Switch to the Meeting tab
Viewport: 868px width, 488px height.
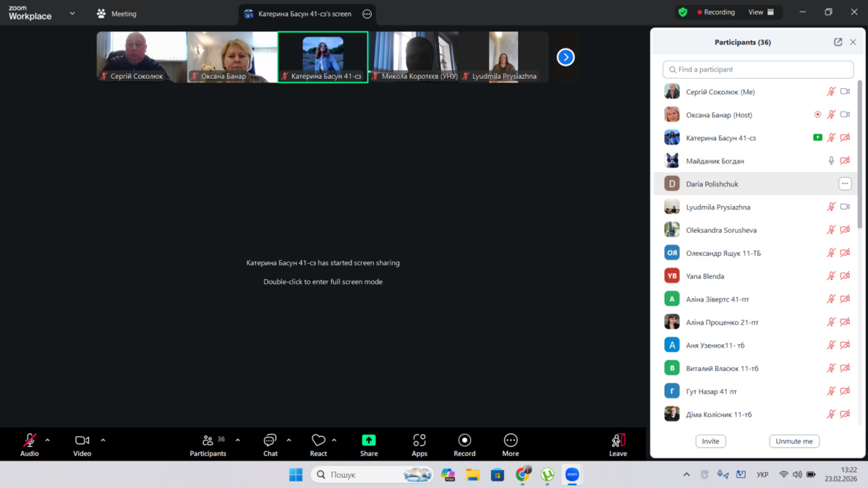coord(116,14)
